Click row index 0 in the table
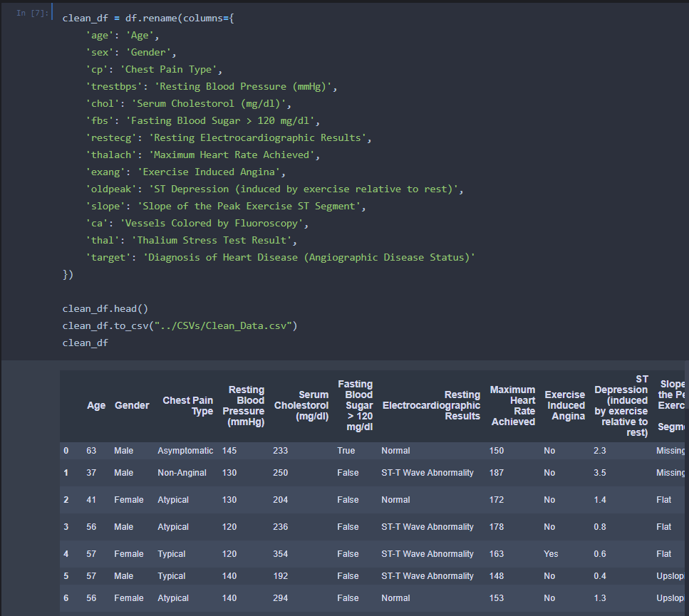The height and width of the screenshot is (616, 689). click(x=66, y=451)
